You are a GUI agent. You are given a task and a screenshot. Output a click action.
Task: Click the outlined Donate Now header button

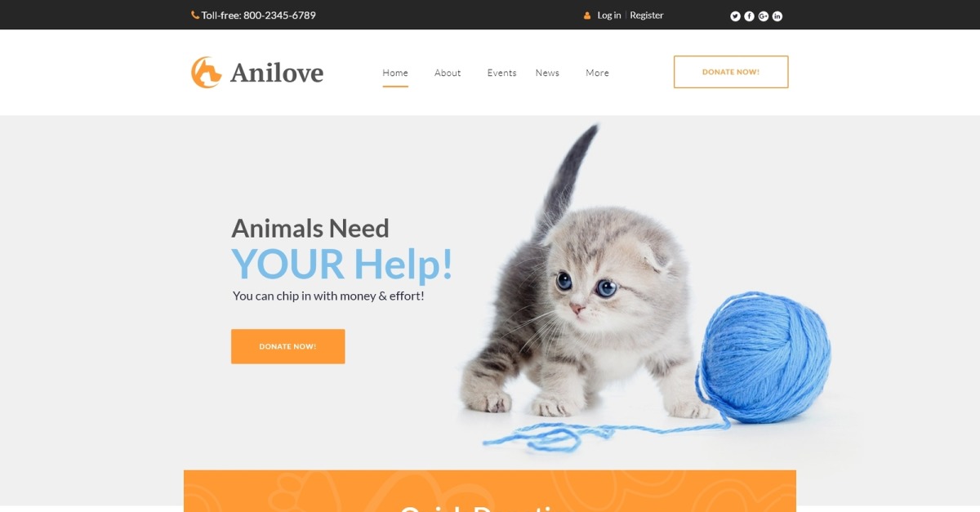[731, 72]
